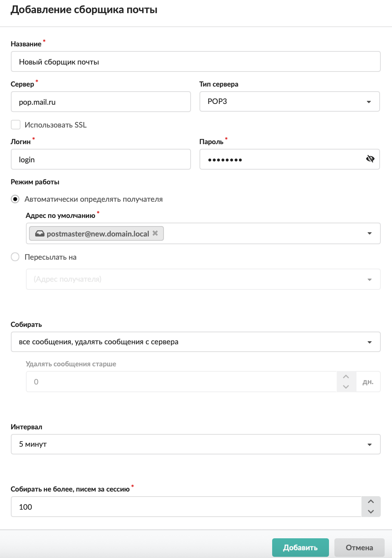Increase the delete-older-than days value
This screenshot has width=392, height=558.
point(346,377)
